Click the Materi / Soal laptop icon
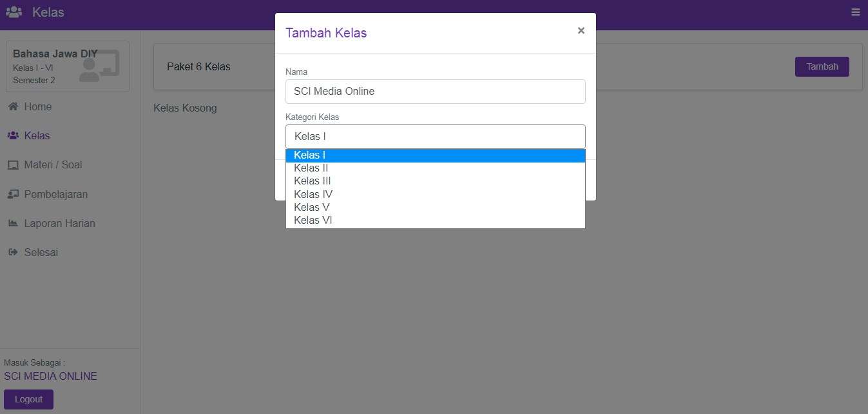Image resolution: width=868 pixels, height=414 pixels. [x=13, y=165]
